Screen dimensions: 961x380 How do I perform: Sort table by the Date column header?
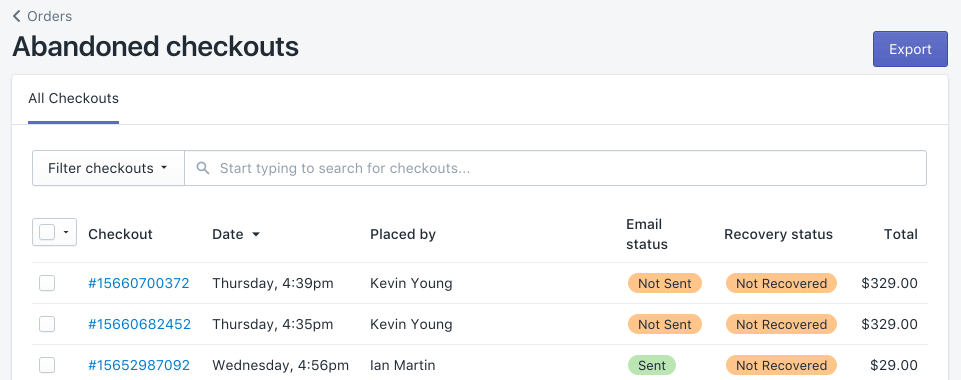click(236, 234)
